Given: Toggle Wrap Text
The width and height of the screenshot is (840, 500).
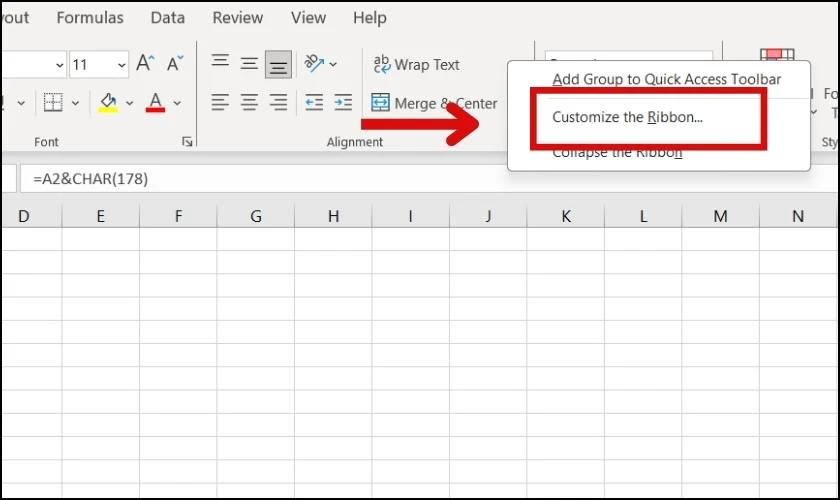Looking at the screenshot, I should (x=416, y=64).
